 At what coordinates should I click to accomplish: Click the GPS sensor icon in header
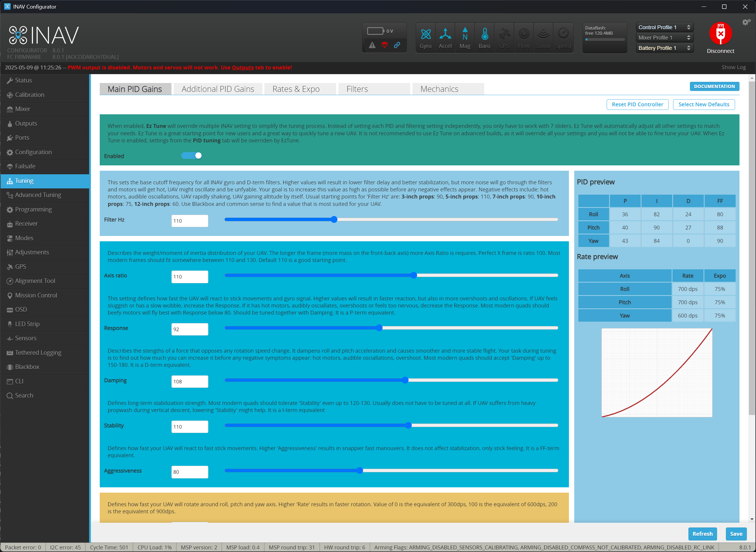(504, 38)
